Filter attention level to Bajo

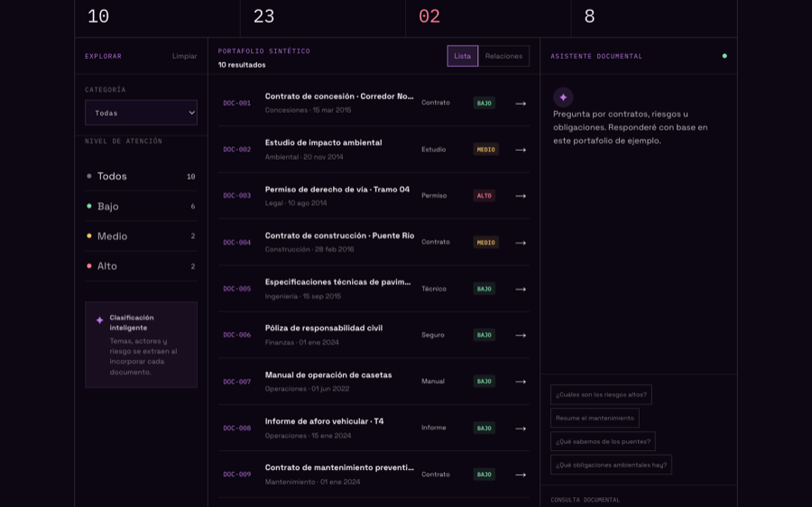(x=141, y=206)
